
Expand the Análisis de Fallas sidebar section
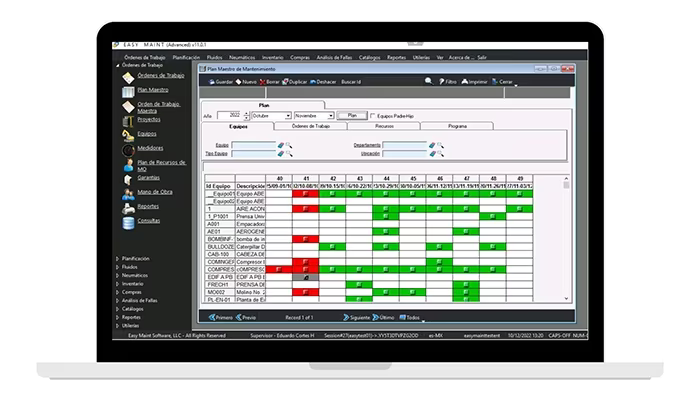(117, 300)
